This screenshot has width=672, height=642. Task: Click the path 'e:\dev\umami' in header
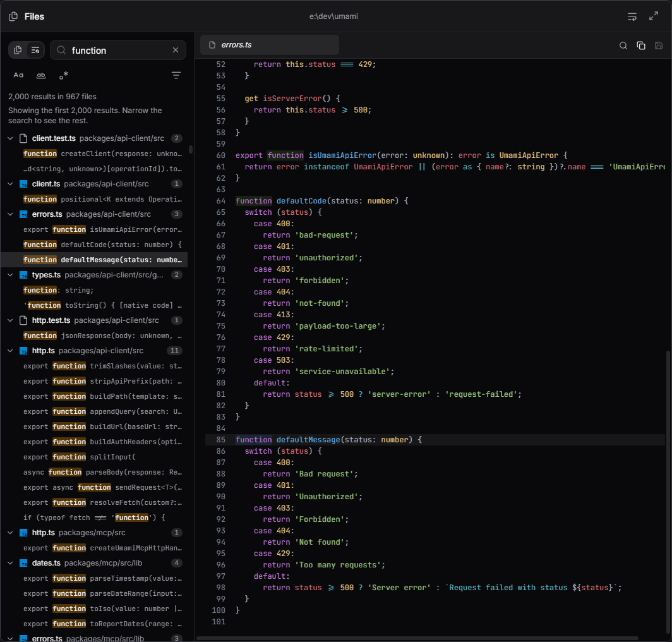point(333,16)
